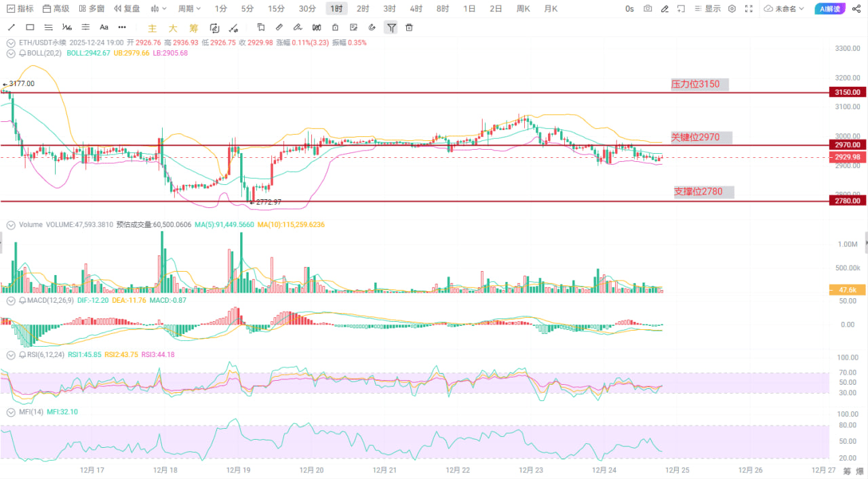868x479 pixels.
Task: Click the magnet line-edit icon
Action: point(234,28)
